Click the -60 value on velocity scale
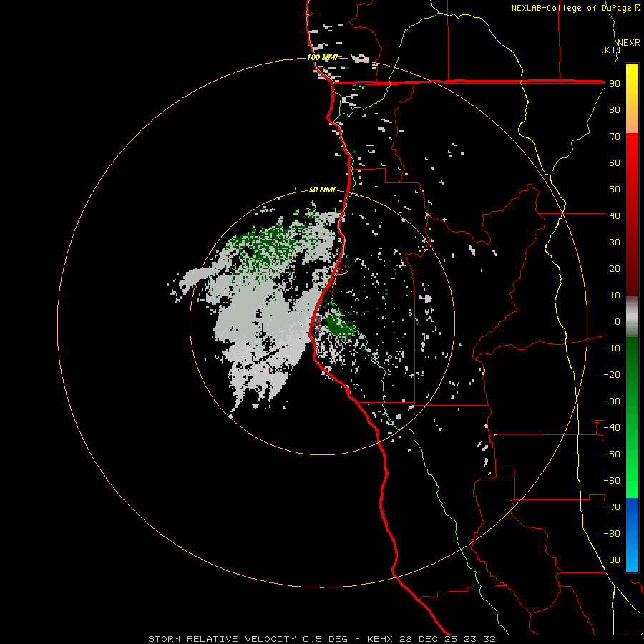 pyautogui.click(x=612, y=481)
